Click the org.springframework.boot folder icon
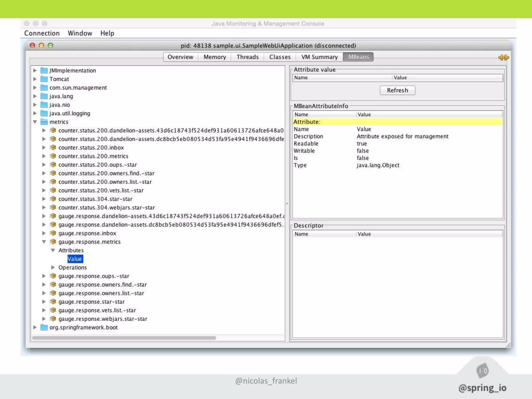The height and width of the screenshot is (399, 532). point(44,327)
